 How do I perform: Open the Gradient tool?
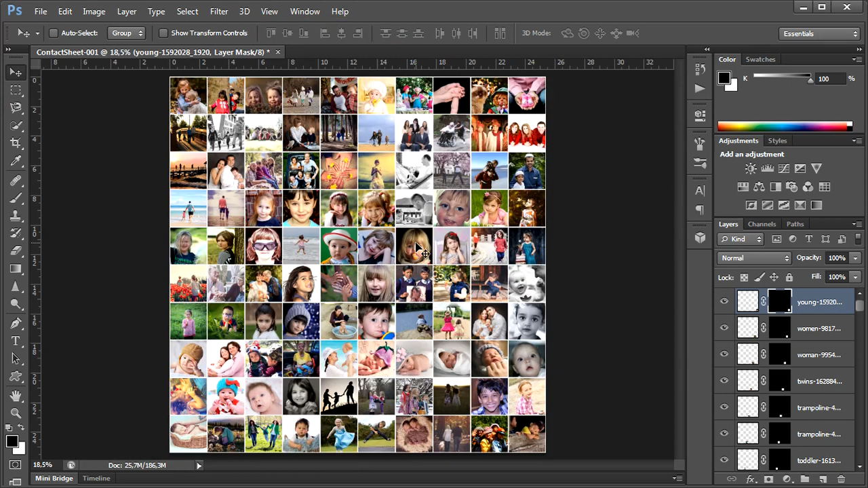[15, 268]
